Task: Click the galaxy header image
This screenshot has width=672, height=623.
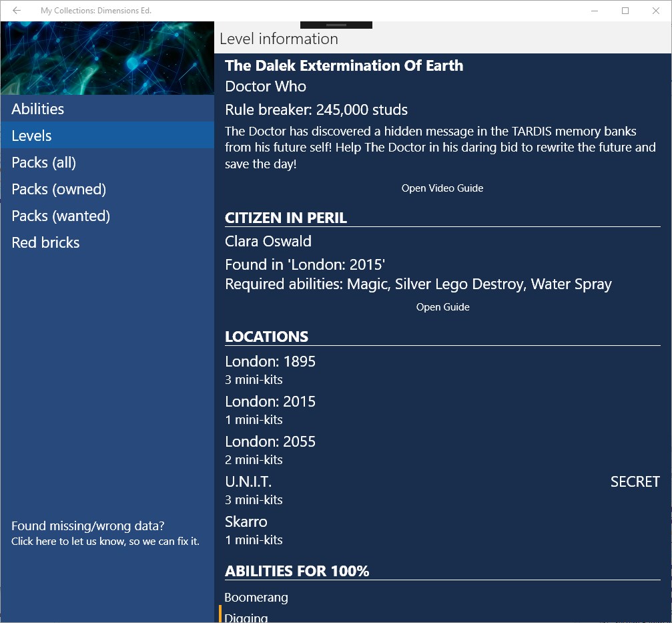Action: (107, 58)
